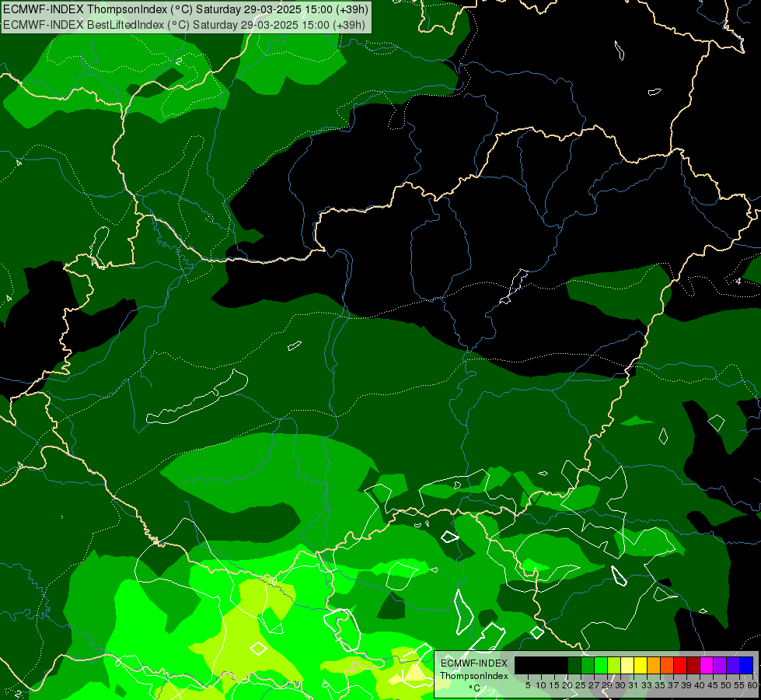Click the ECMWF-INDEX label in the legend
This screenshot has width=761, height=700.
(473, 663)
